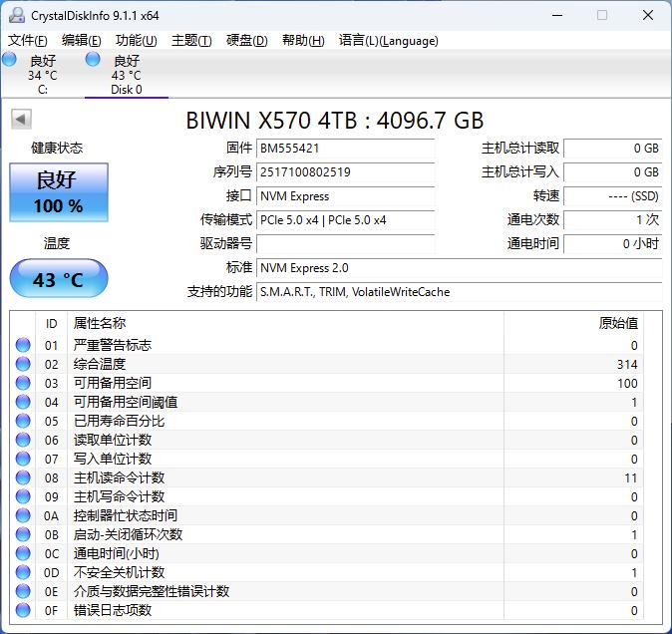Click status orb of attribute 0C 通电时间
The height and width of the screenshot is (634, 672).
pyautogui.click(x=23, y=553)
